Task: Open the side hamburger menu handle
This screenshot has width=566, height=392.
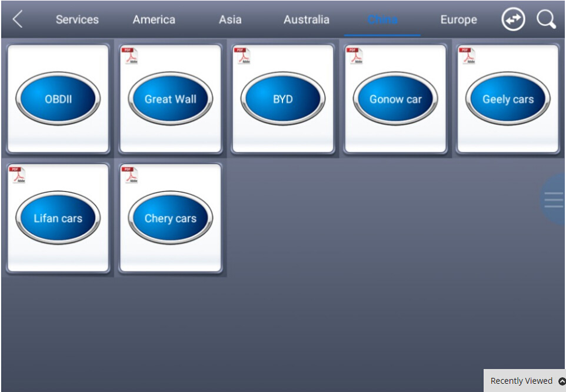Action: coord(554,201)
